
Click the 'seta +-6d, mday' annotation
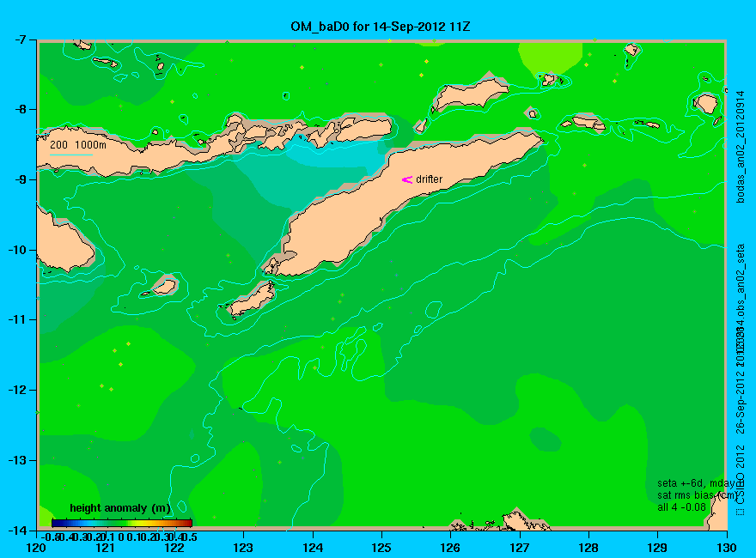pos(694,483)
